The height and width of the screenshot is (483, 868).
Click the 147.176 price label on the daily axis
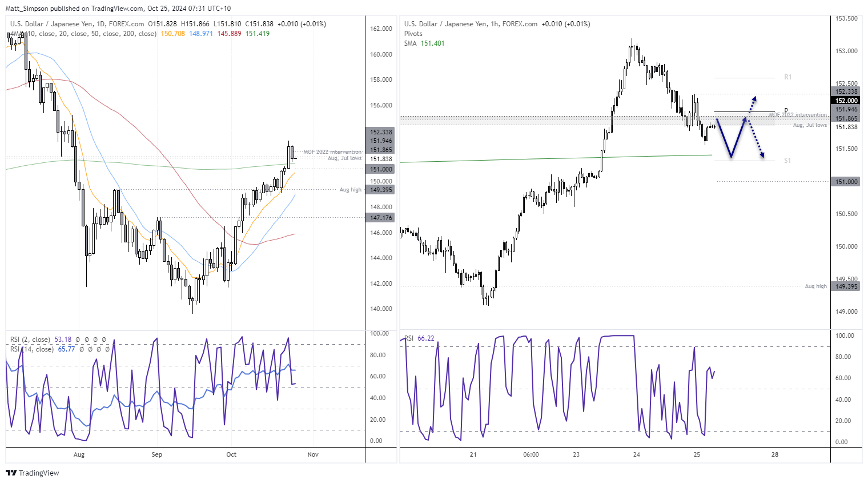(x=381, y=218)
